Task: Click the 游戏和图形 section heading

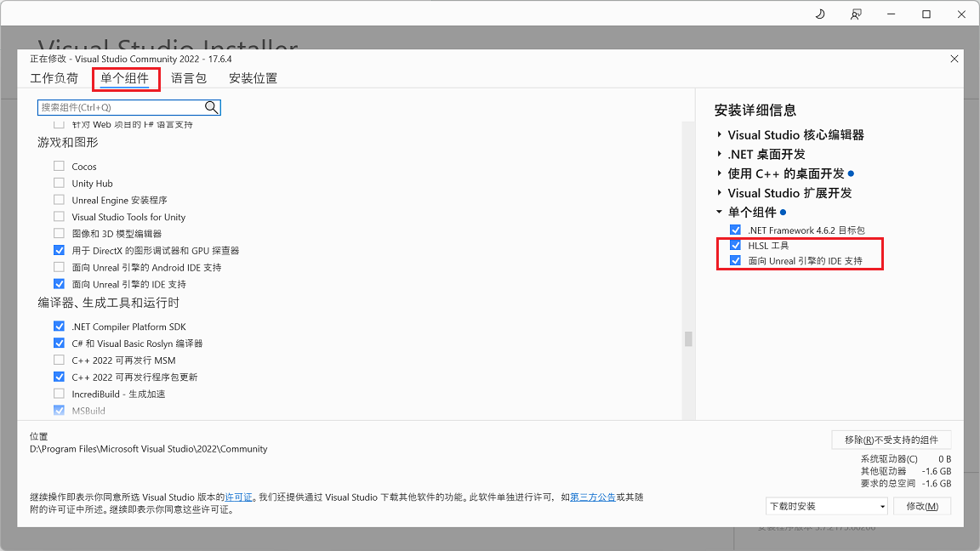Action: click(67, 143)
